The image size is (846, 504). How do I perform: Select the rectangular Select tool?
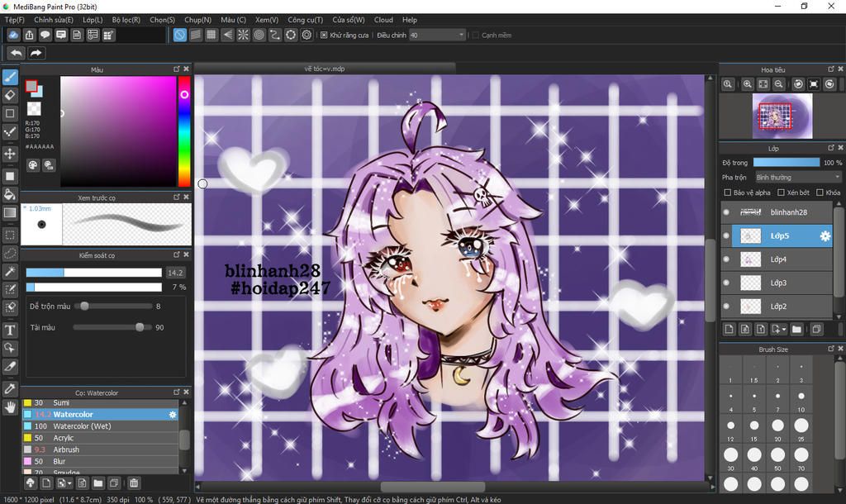[10, 235]
